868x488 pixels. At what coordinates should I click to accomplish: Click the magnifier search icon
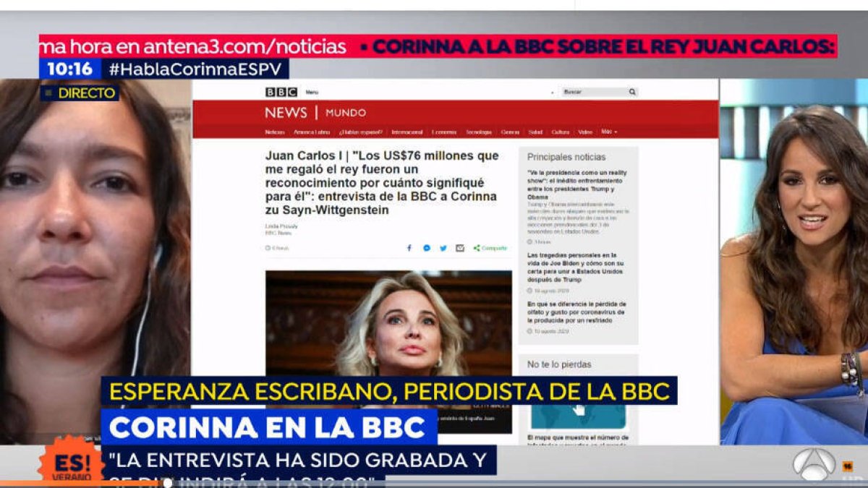click(631, 92)
